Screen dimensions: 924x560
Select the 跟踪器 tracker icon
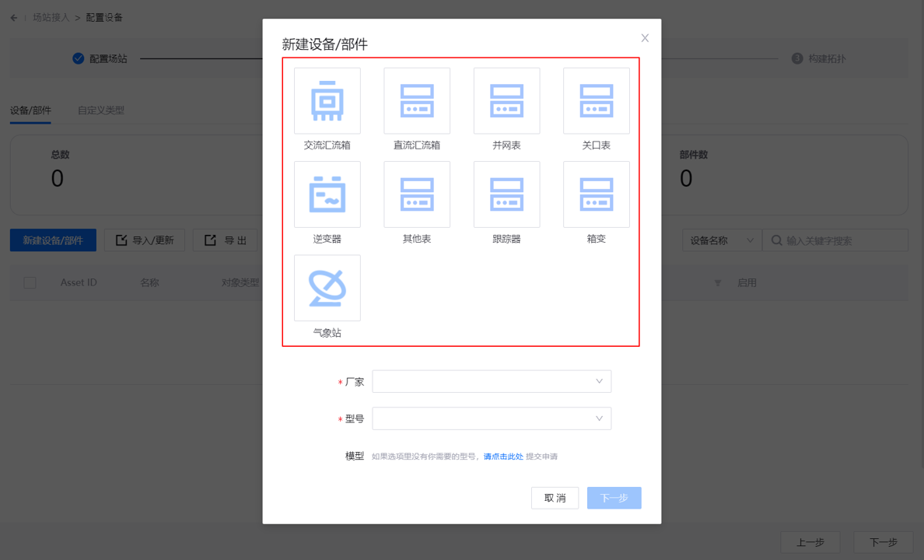506,194
